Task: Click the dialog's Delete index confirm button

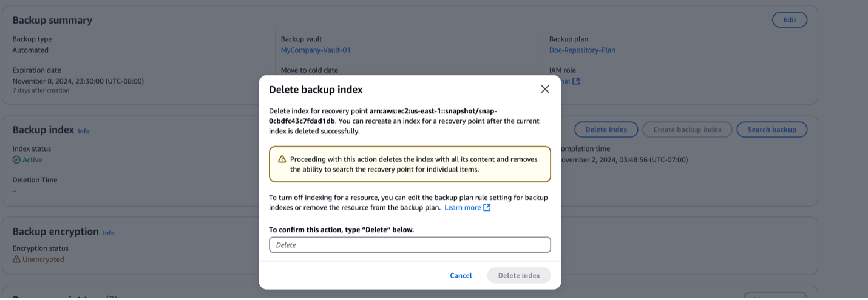Action: tap(519, 275)
